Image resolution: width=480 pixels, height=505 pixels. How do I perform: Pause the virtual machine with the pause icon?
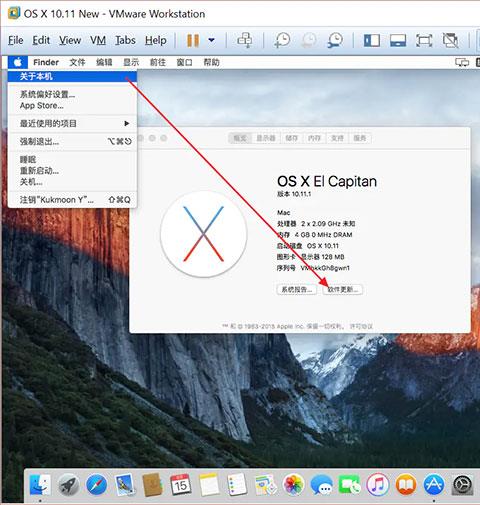click(193, 40)
